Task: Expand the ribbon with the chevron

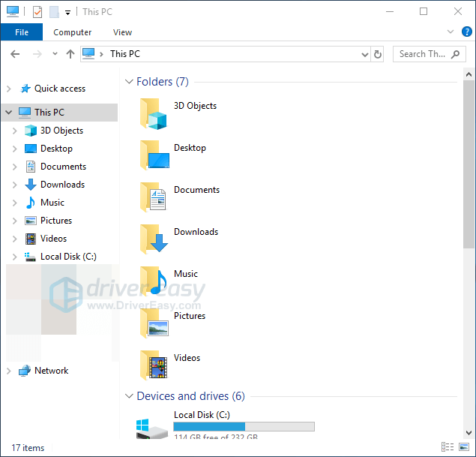Action: tap(451, 32)
